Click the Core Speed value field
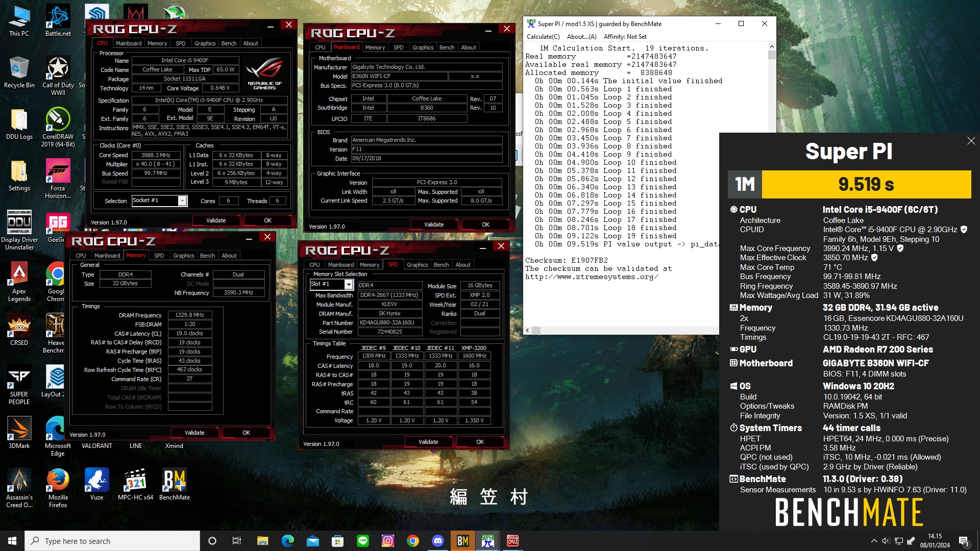The image size is (980, 551). coord(156,155)
